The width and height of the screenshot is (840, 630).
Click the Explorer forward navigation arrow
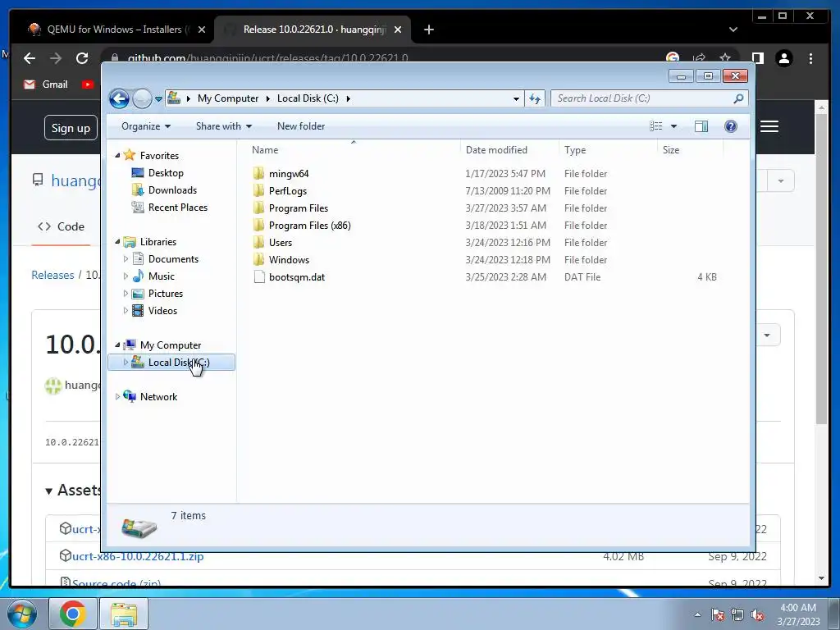[141, 98]
